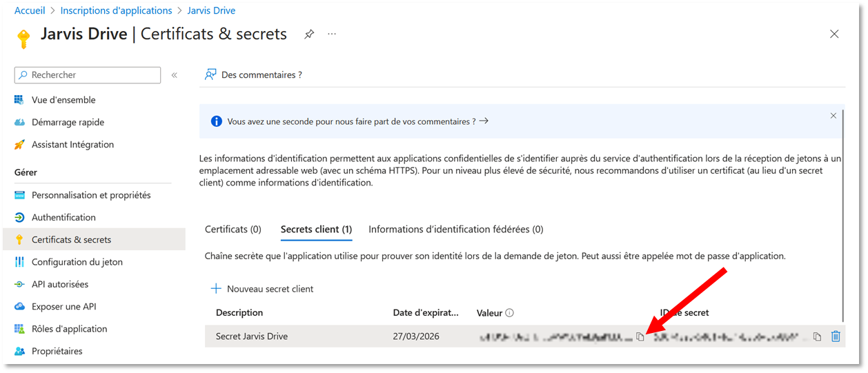Collapse the sidebar with double chevron
Image resolution: width=868 pixels, height=373 pixels.
(x=175, y=75)
